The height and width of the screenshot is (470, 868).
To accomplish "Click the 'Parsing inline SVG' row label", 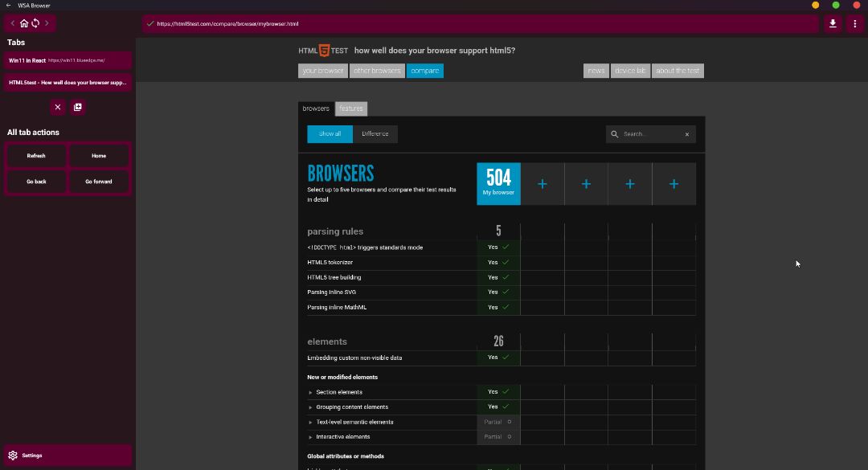I will (x=332, y=292).
